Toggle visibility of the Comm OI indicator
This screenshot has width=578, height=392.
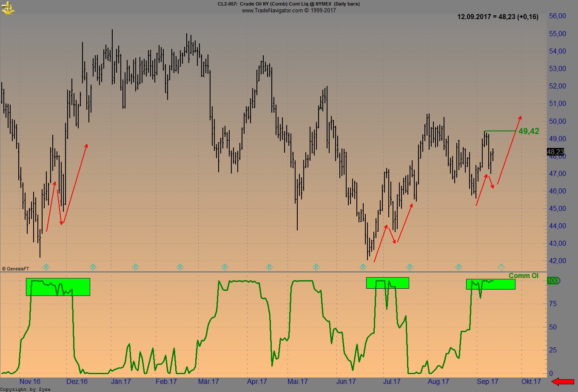[x=524, y=276]
